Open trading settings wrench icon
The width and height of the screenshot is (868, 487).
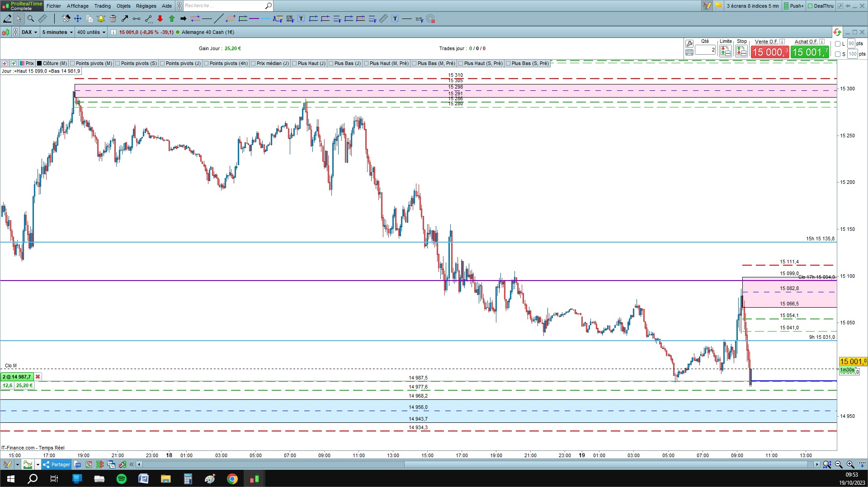coord(689,44)
